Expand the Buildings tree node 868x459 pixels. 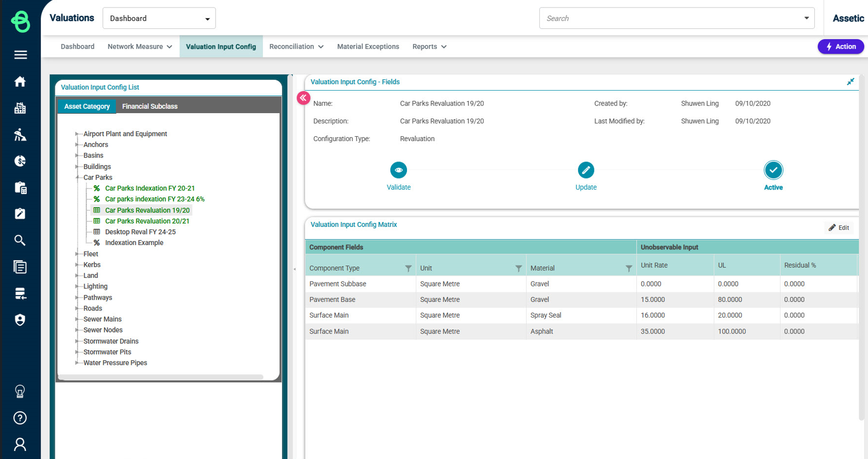[x=77, y=167]
